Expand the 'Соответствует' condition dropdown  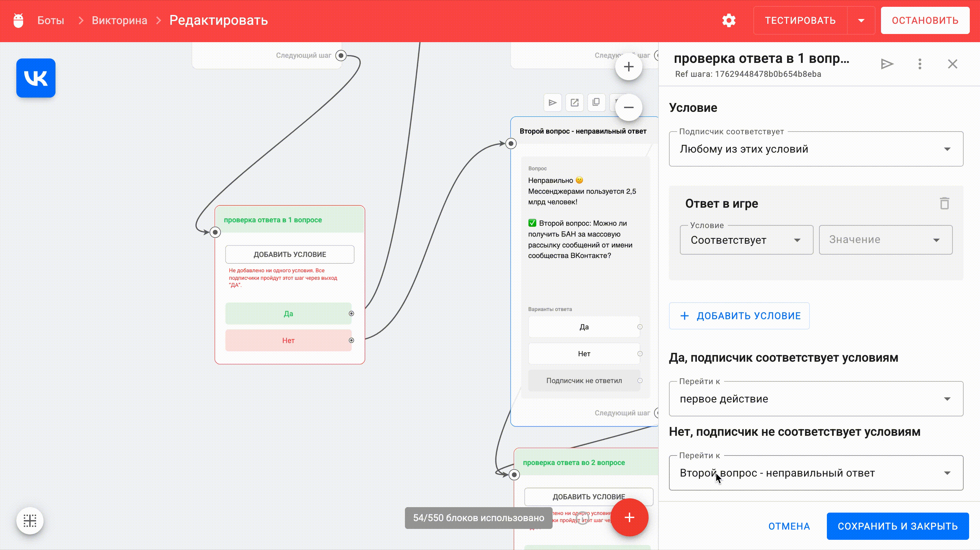coord(746,240)
